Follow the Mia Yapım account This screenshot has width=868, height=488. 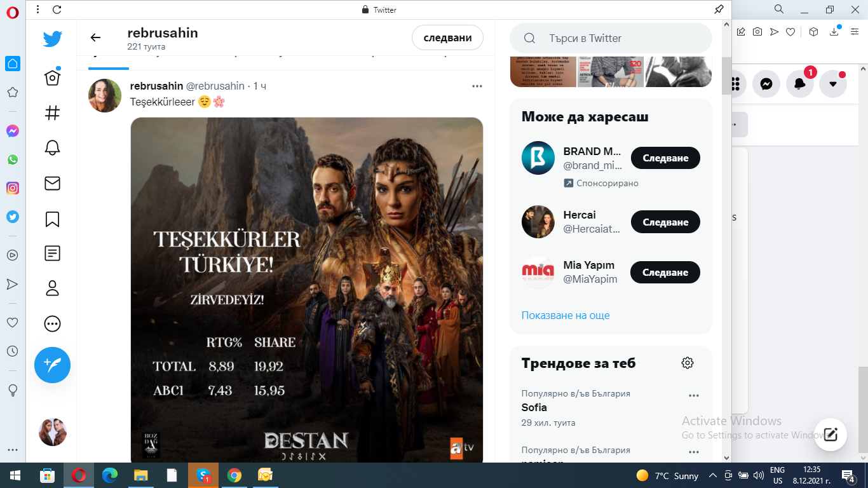665,273
